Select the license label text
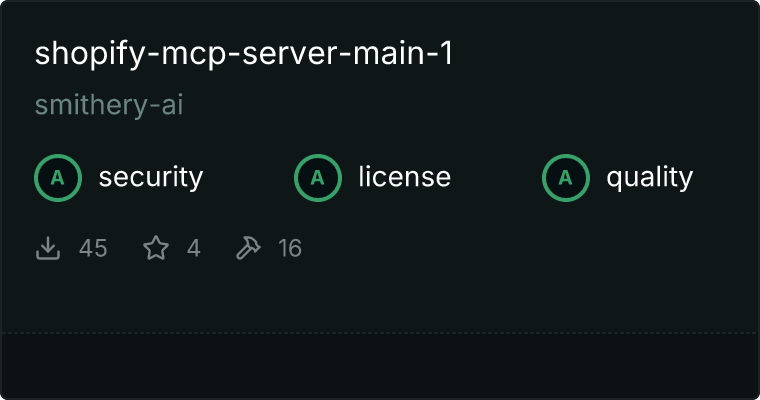Viewport: 760px width, 400px height. point(405,177)
